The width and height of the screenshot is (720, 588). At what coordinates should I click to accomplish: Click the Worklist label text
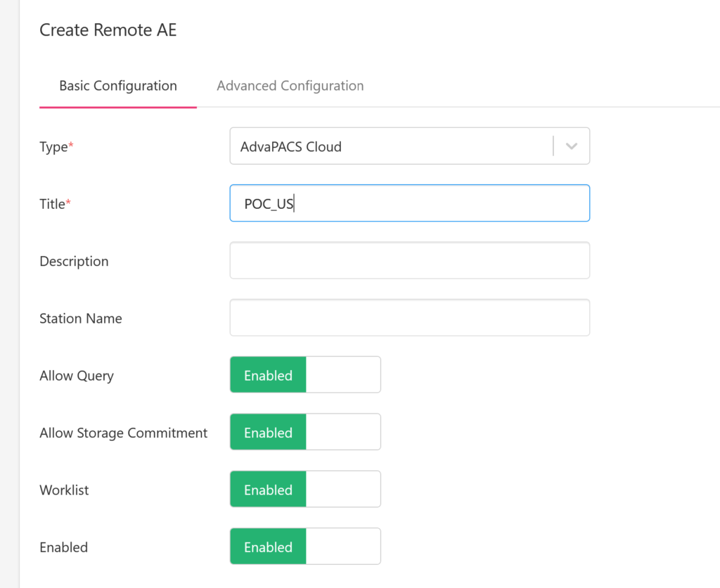(64, 490)
